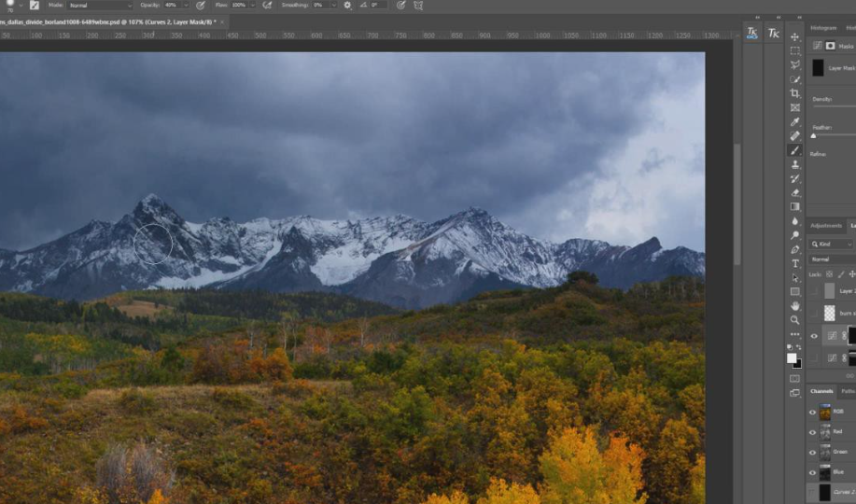The height and width of the screenshot is (504, 856).
Task: Toggle the brush settings panel in options bar
Action: point(35,6)
